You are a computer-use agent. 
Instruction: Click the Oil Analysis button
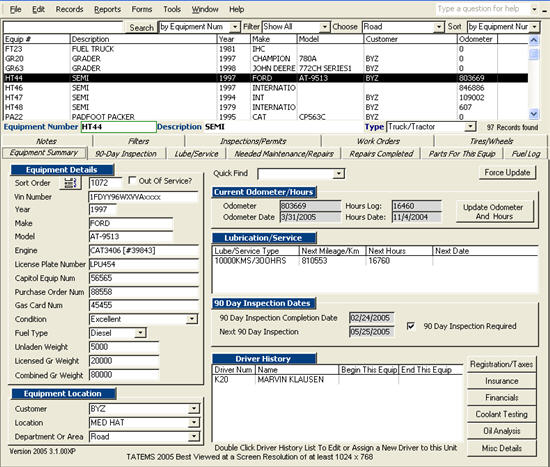(502, 431)
